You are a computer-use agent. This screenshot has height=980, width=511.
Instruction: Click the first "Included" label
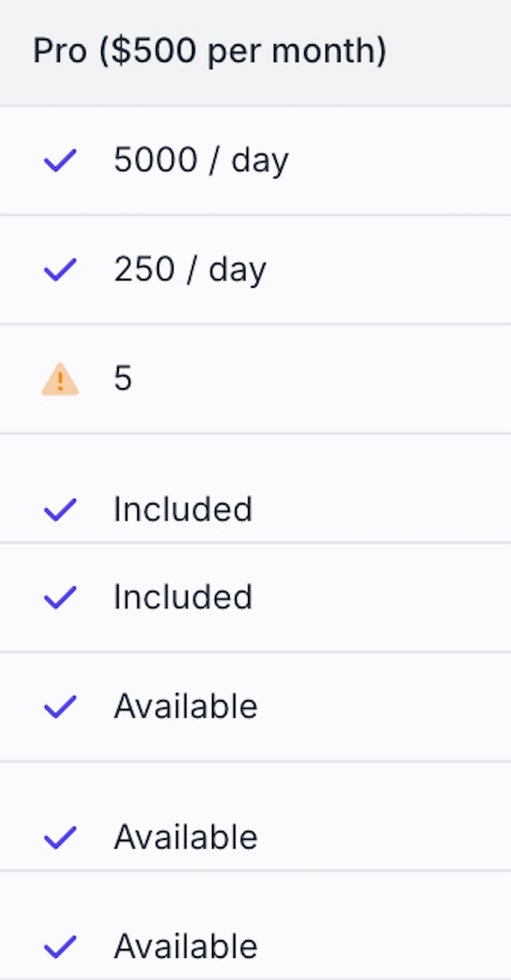pos(182,509)
